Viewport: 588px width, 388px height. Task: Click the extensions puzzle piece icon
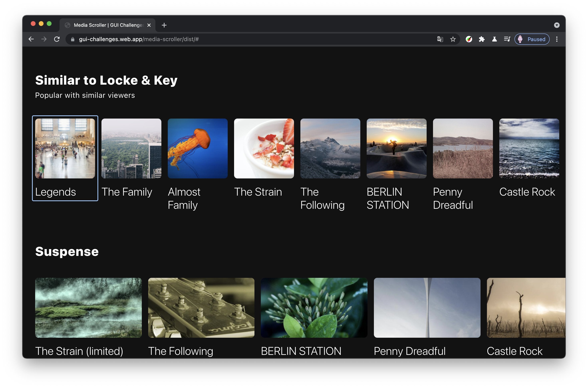pos(482,39)
